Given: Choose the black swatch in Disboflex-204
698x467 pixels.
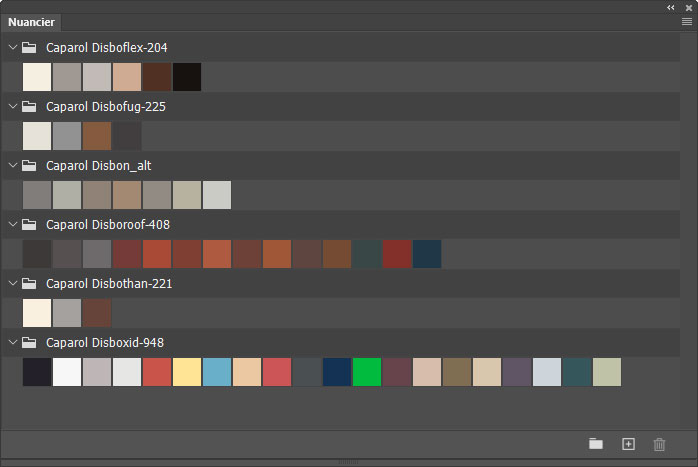Looking at the screenshot, I should (187, 77).
